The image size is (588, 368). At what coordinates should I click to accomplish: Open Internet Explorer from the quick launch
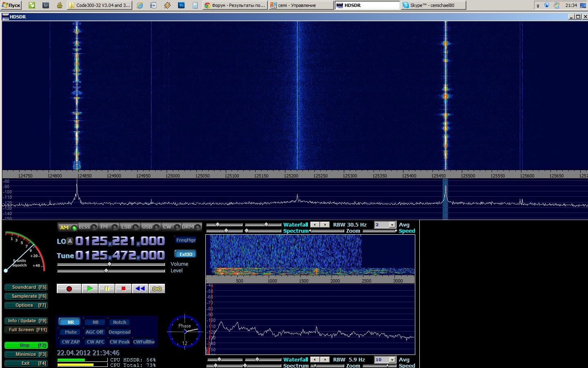(x=140, y=5)
